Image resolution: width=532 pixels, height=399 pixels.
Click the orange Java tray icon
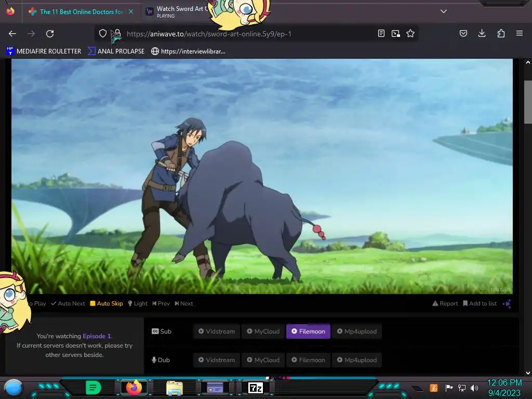point(434,388)
